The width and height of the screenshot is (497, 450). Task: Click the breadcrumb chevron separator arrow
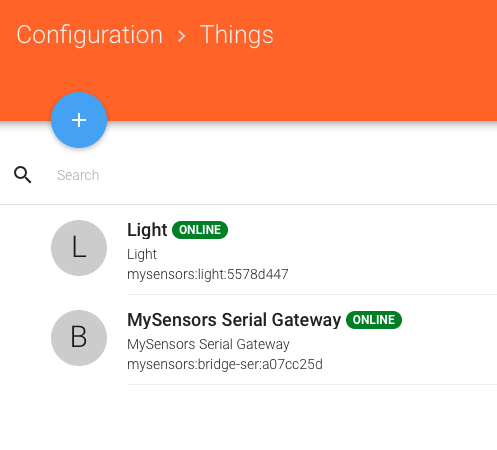click(x=181, y=36)
